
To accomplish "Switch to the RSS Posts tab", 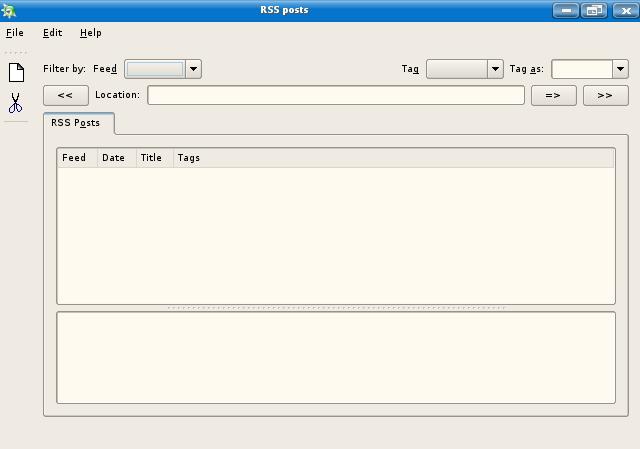I will tap(76, 123).
